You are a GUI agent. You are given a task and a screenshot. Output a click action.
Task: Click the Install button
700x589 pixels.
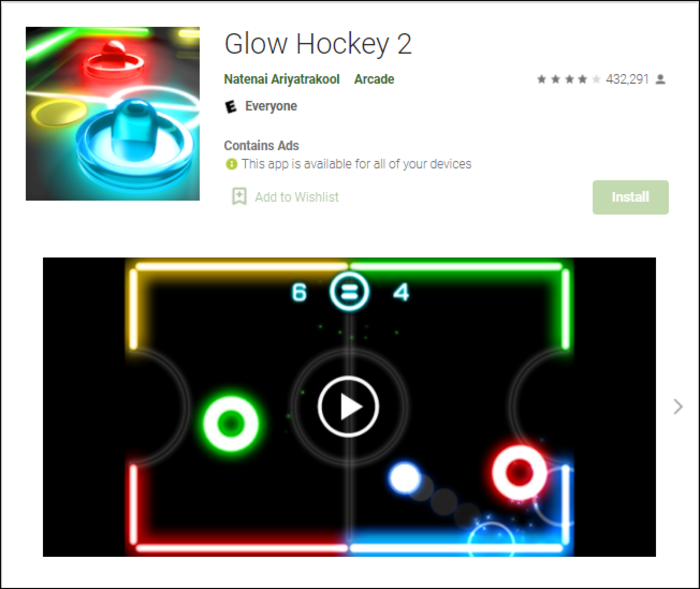(x=630, y=197)
